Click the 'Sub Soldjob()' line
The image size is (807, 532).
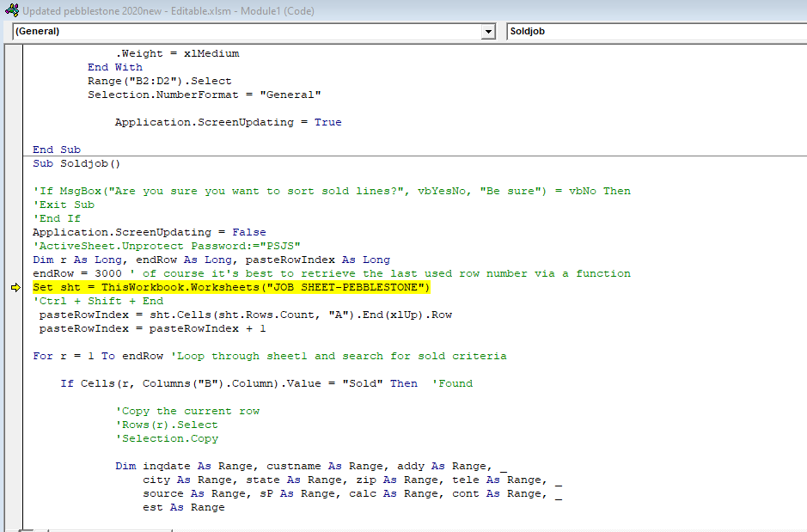tap(76, 163)
